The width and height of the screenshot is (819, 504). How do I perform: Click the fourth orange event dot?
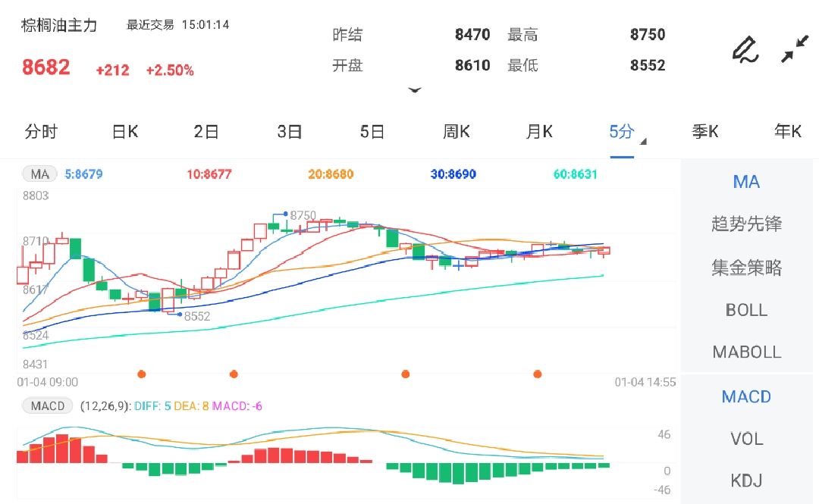tap(538, 374)
